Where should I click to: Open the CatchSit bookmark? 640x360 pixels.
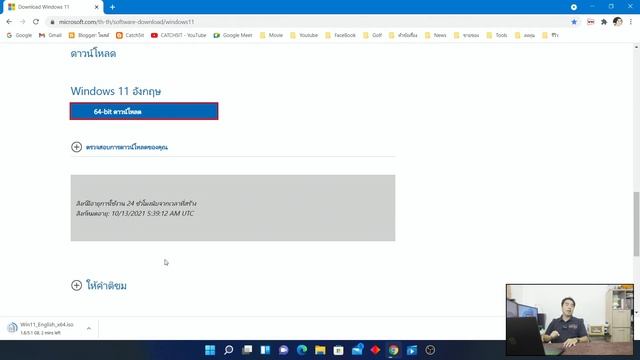130,36
